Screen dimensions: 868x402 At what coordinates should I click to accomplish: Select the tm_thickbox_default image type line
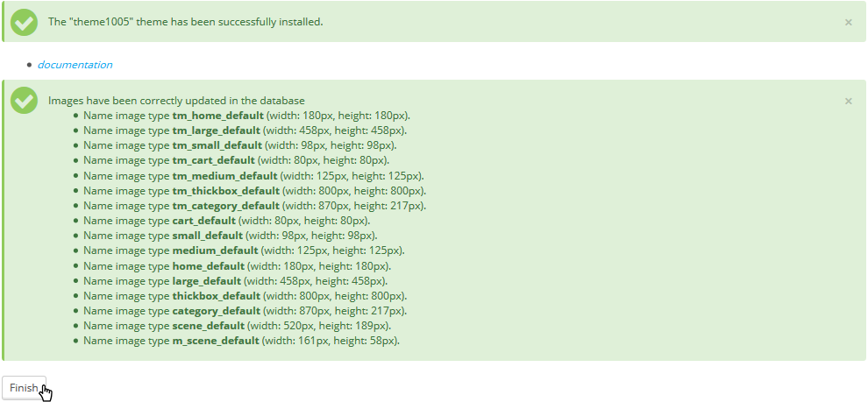pyautogui.click(x=254, y=191)
